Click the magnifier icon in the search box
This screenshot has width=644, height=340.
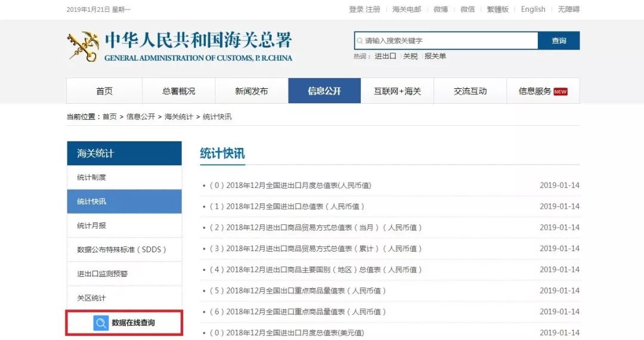pyautogui.click(x=360, y=41)
